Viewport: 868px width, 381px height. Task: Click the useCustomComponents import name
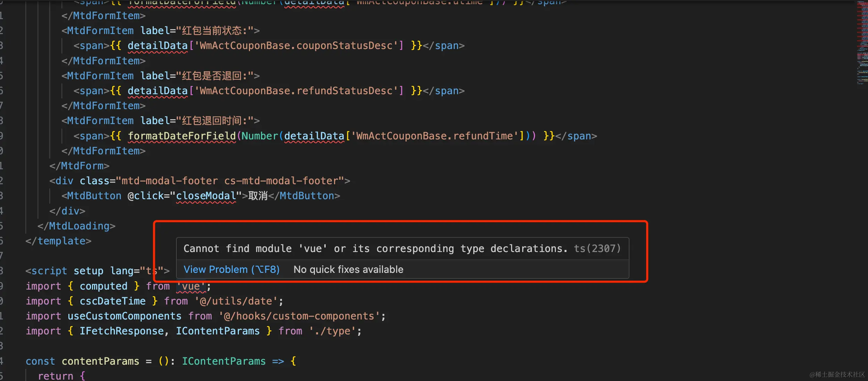point(124,316)
